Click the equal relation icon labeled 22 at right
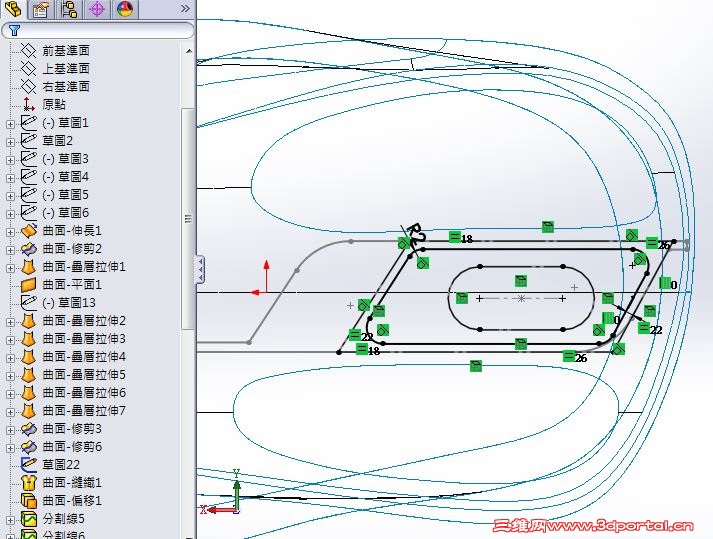The image size is (713, 539). tap(644, 327)
